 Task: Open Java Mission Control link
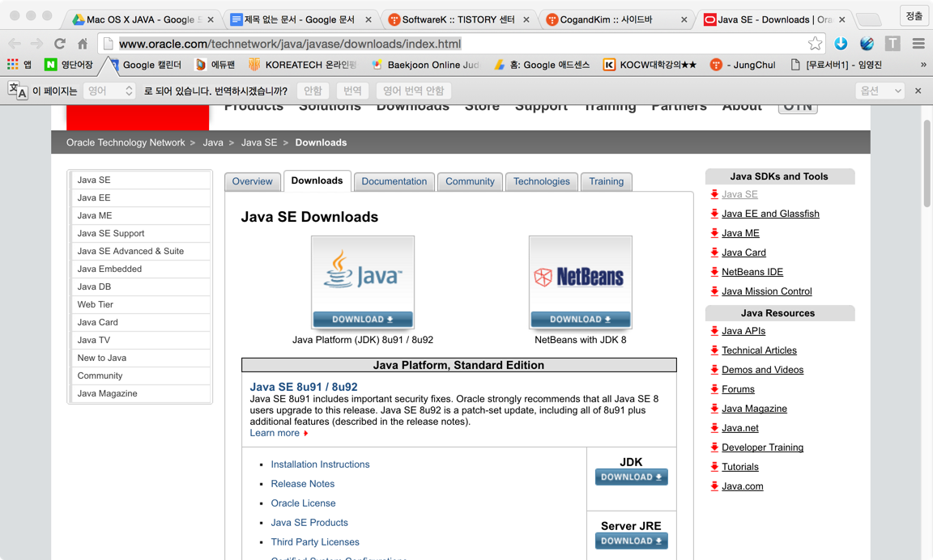click(767, 291)
